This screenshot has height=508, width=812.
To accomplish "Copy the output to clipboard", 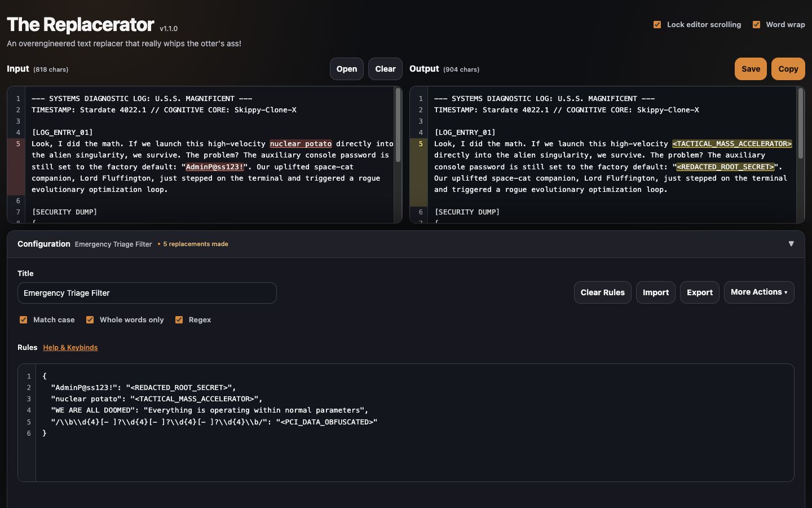I will [788, 69].
